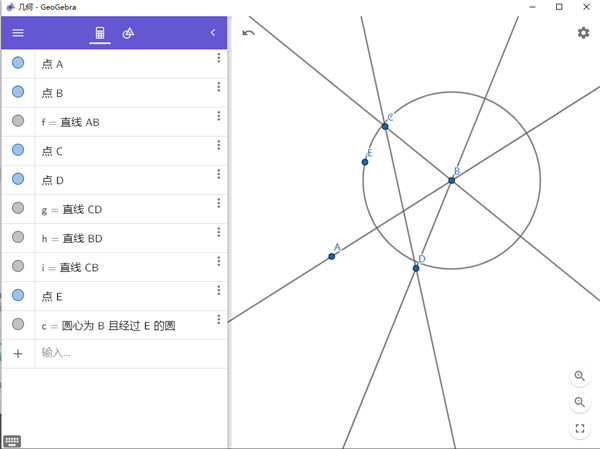Screen dimensions: 600x449
Task: Toggle visibility of point C
Action: (x=18, y=150)
